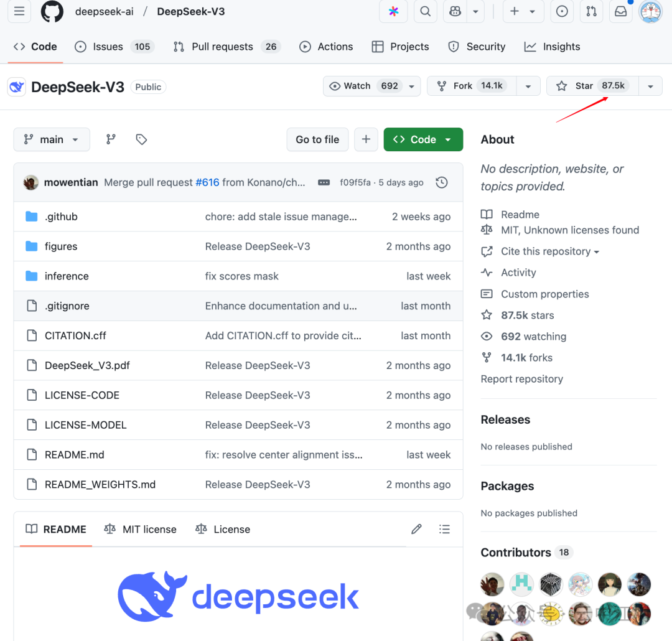The height and width of the screenshot is (641, 672).
Task: Open the notifications inbox icon
Action: pyautogui.click(x=620, y=11)
